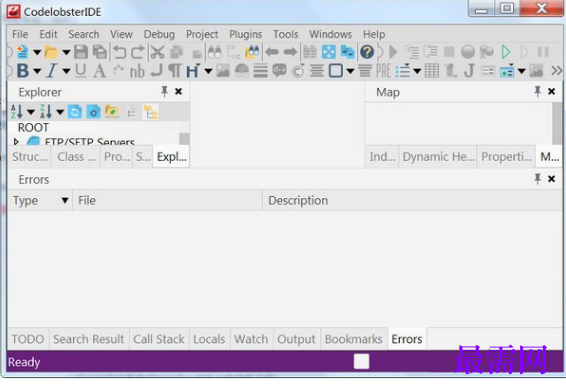
Task: Switch to the Class tab
Action: (x=76, y=157)
